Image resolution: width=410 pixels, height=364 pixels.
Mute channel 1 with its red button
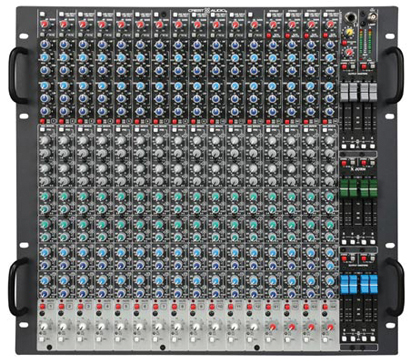[42, 306]
